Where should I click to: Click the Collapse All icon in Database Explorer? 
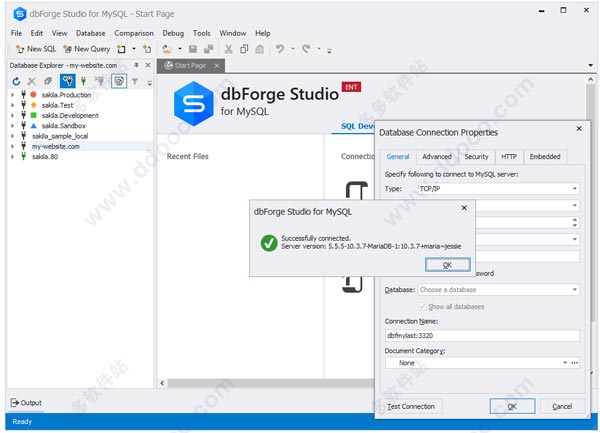point(48,81)
